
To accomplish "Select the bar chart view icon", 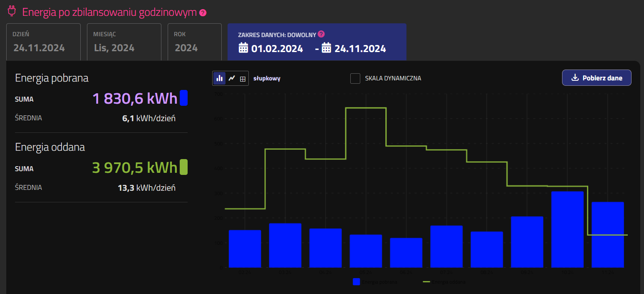I will pyautogui.click(x=220, y=78).
